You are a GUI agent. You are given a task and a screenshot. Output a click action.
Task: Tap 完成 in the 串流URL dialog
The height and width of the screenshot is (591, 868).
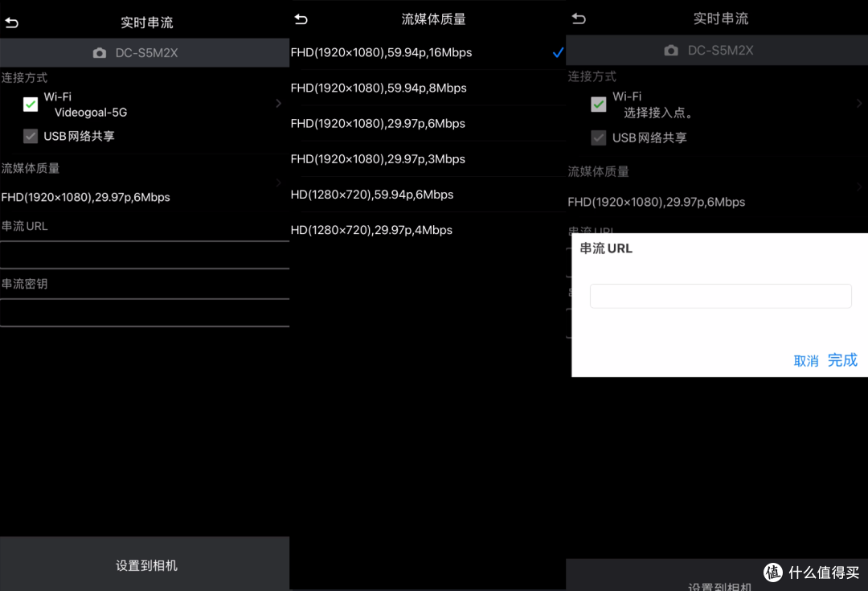pos(842,360)
